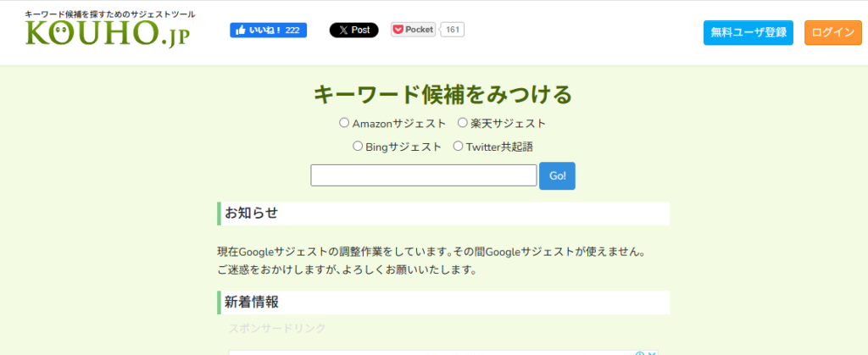
Task: Click the orange ログイン button
Action: pyautogui.click(x=833, y=33)
